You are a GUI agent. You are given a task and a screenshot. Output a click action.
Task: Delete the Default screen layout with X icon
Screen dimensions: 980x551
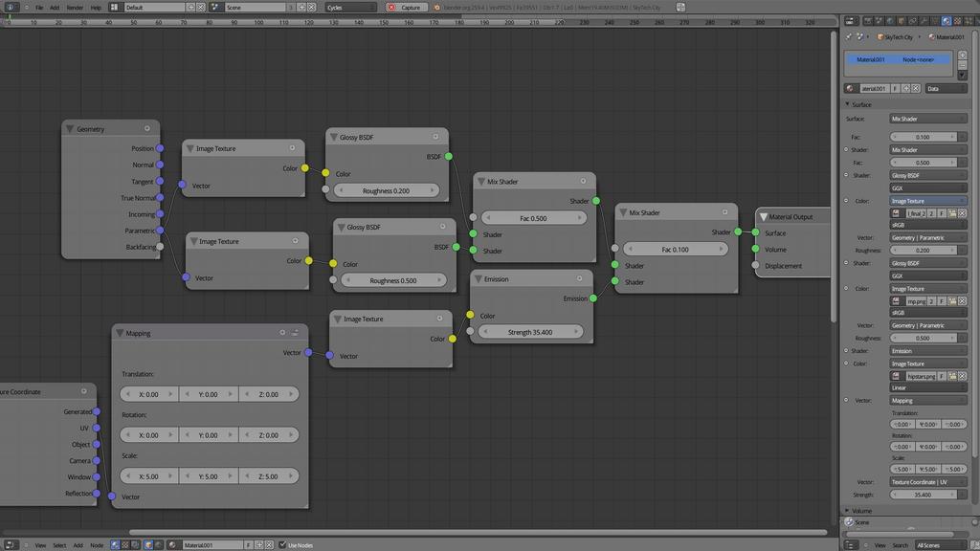(x=201, y=7)
